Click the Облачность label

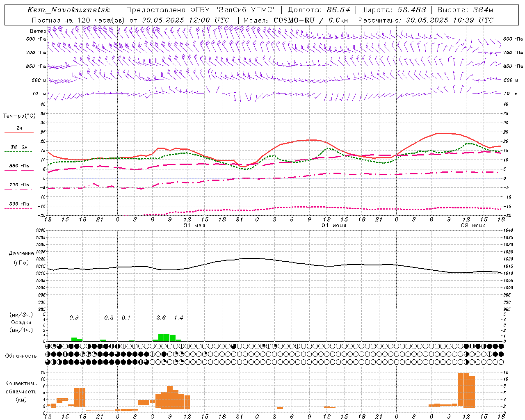pos(21,356)
